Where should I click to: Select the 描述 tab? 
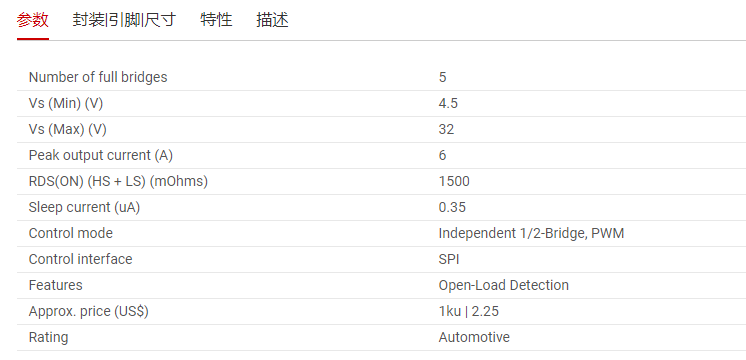coord(272,20)
